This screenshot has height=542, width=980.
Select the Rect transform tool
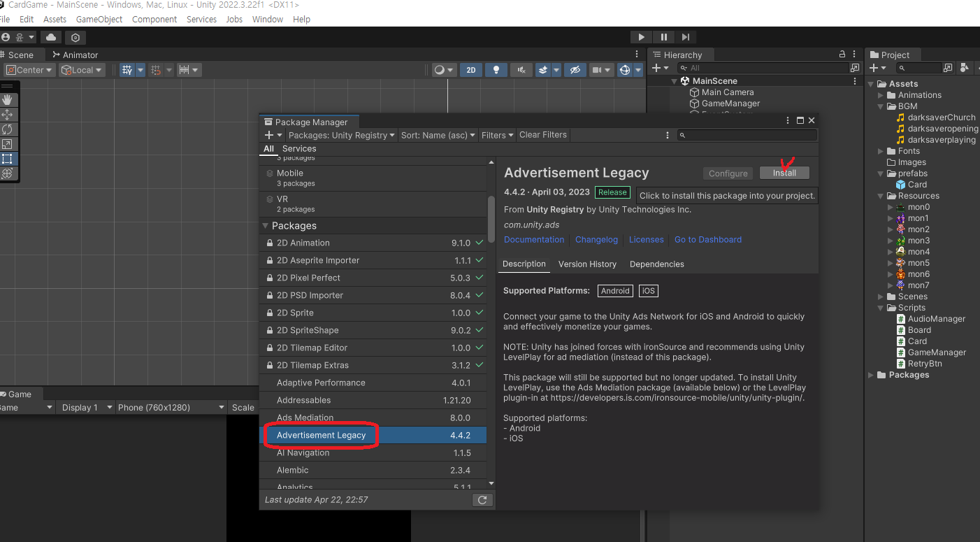click(x=7, y=159)
